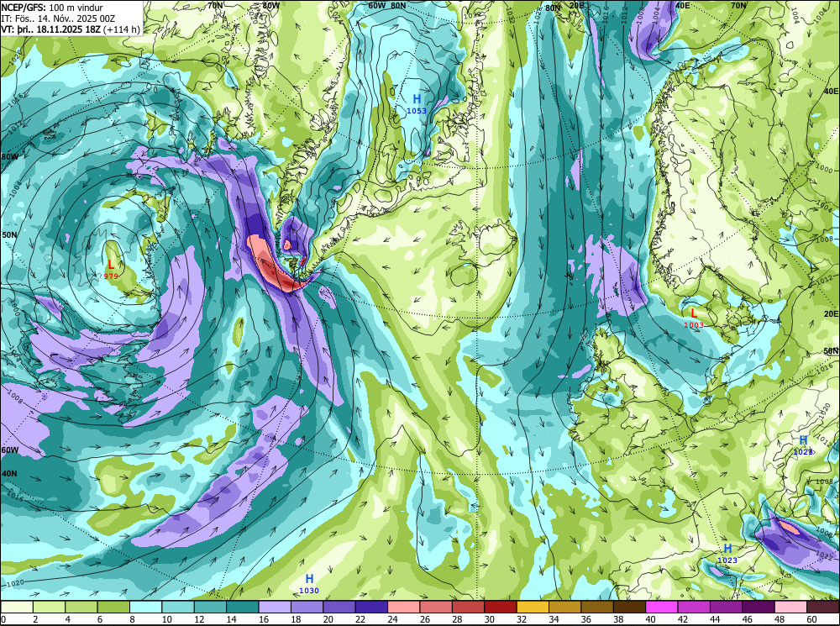This screenshot has width=840, height=626.
Task: Click the 50N latitude label on the right edge
Action: (831, 351)
